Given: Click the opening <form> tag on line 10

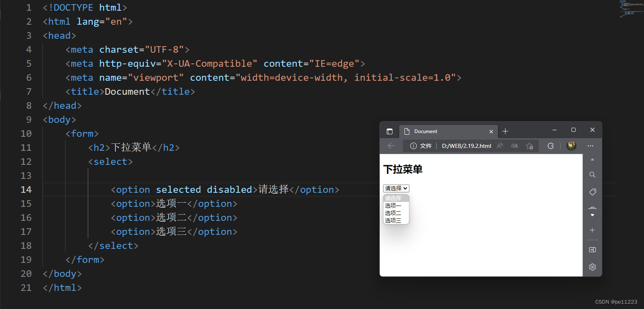Looking at the screenshot, I should [82, 133].
